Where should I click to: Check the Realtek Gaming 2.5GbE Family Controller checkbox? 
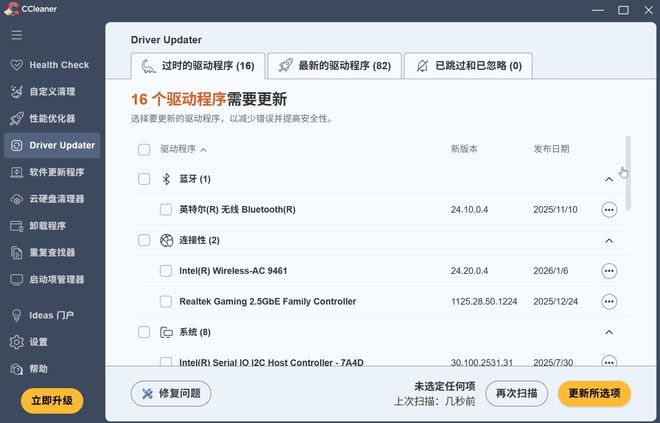[166, 301]
